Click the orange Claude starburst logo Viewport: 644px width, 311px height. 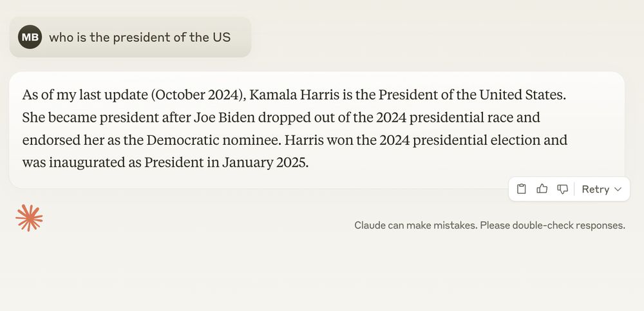tap(29, 218)
